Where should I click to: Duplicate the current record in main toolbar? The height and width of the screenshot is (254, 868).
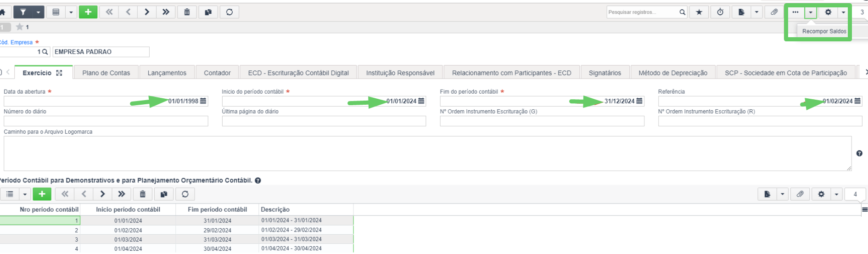click(x=208, y=12)
